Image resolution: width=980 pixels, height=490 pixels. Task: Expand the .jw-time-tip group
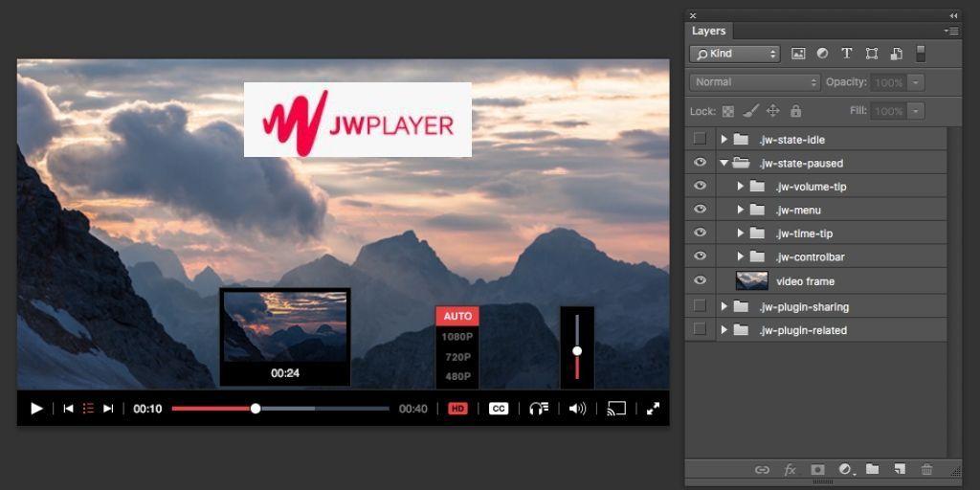tap(741, 234)
